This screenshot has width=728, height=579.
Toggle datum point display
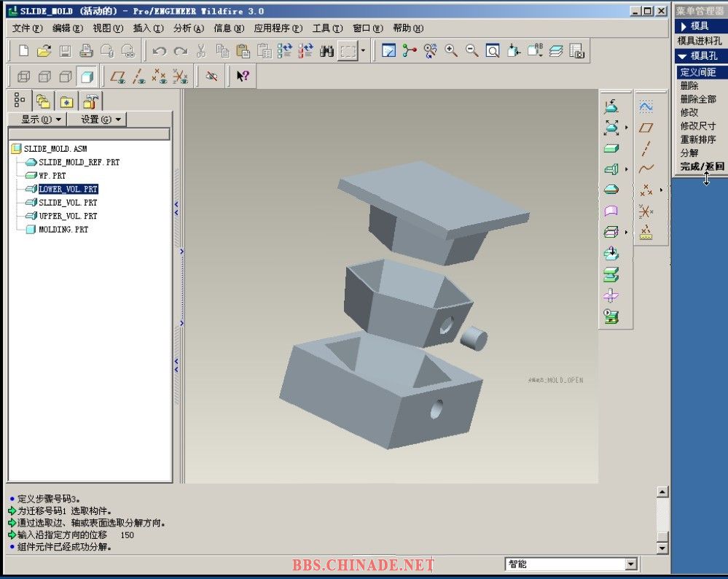[x=160, y=76]
